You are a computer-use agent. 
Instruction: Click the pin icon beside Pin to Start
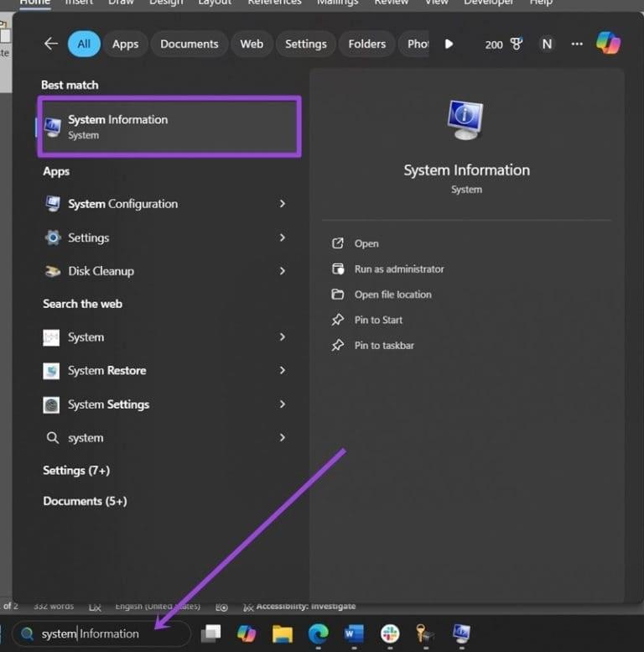click(x=338, y=320)
